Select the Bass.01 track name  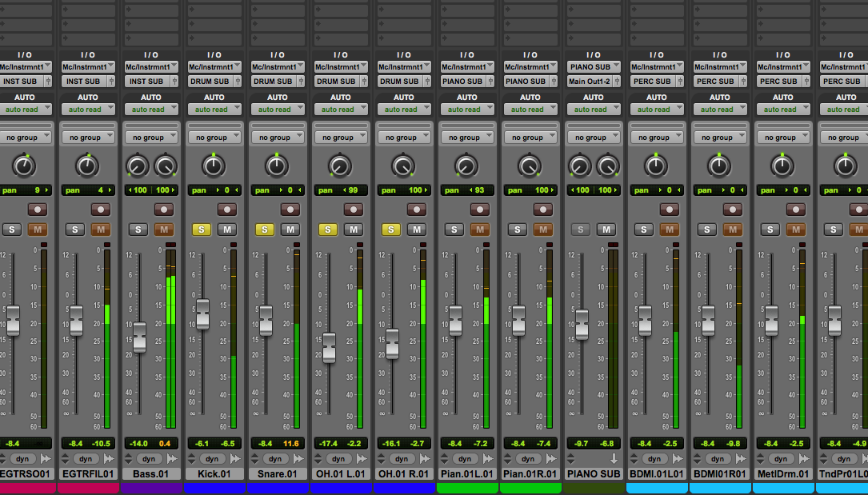pos(150,474)
